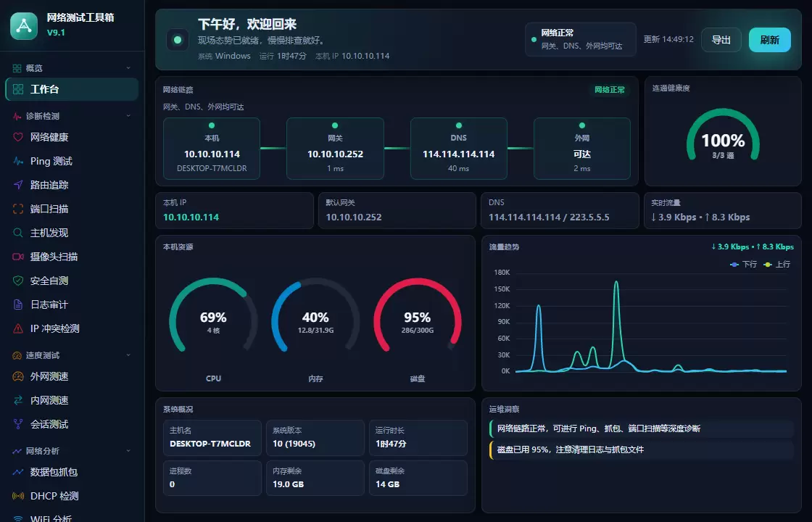Toggle the 下行 legend series
The width and height of the screenshot is (812, 522).
(744, 264)
